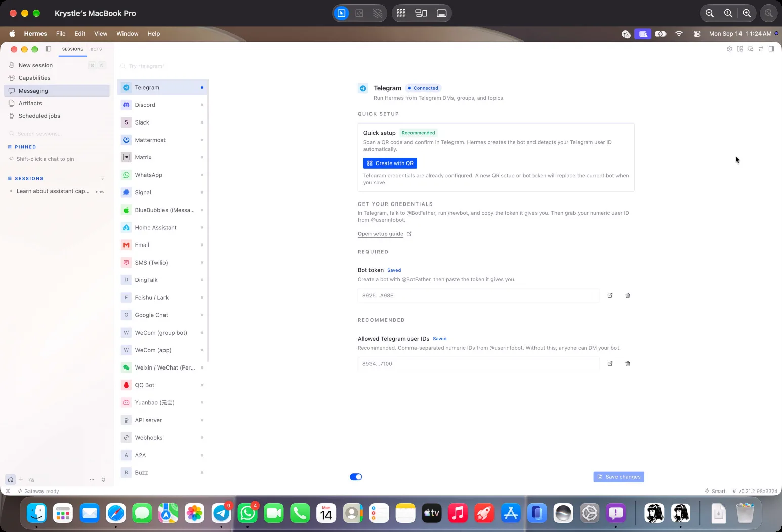Open the Capabilities sidebar item
Image resolution: width=782 pixels, height=532 pixels.
(57, 78)
